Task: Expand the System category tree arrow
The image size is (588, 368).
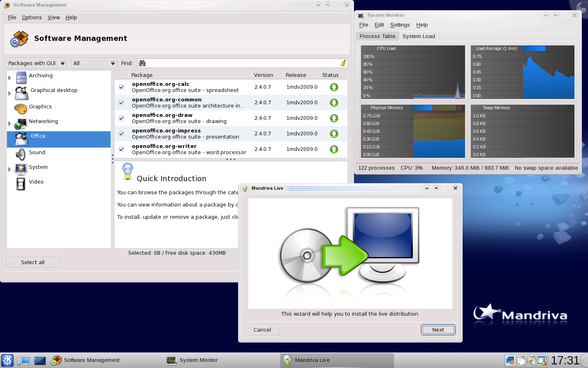Action: tap(9, 169)
